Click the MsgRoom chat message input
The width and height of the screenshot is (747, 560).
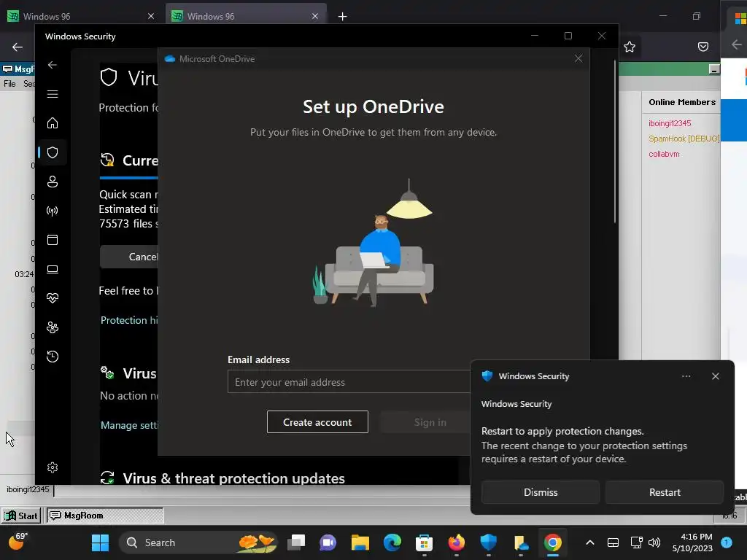[261, 490]
